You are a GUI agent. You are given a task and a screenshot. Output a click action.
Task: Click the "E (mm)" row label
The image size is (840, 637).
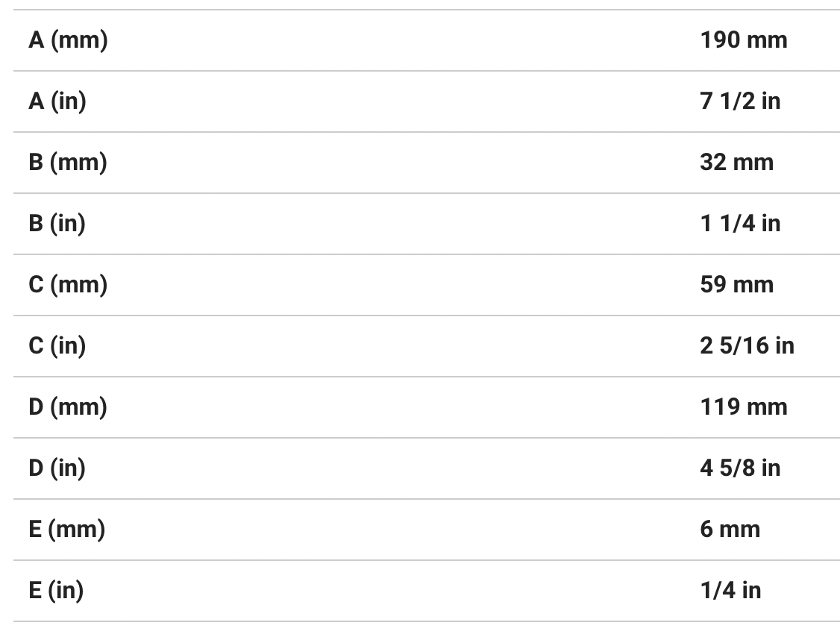[67, 530]
